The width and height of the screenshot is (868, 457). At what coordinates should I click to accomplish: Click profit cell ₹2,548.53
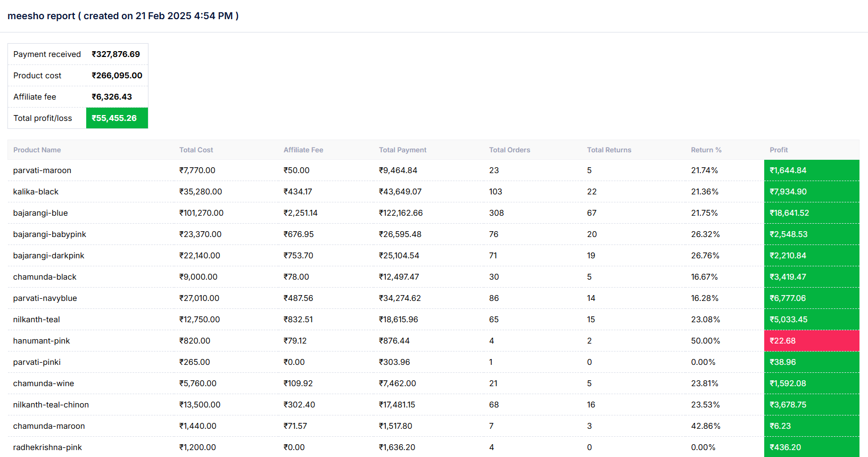pos(812,234)
